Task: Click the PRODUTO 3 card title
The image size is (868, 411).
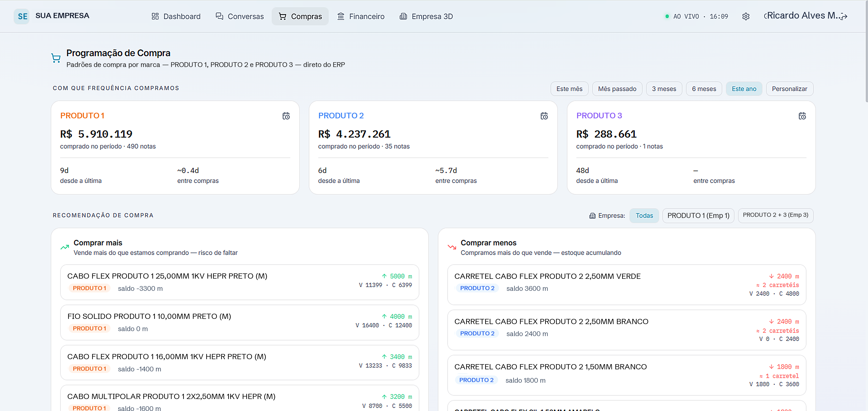Action: tap(599, 116)
